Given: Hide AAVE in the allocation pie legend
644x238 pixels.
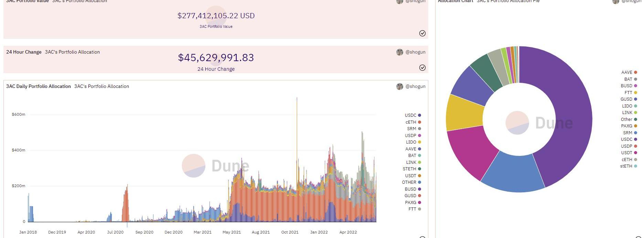Looking at the screenshot, I should pos(629,72).
